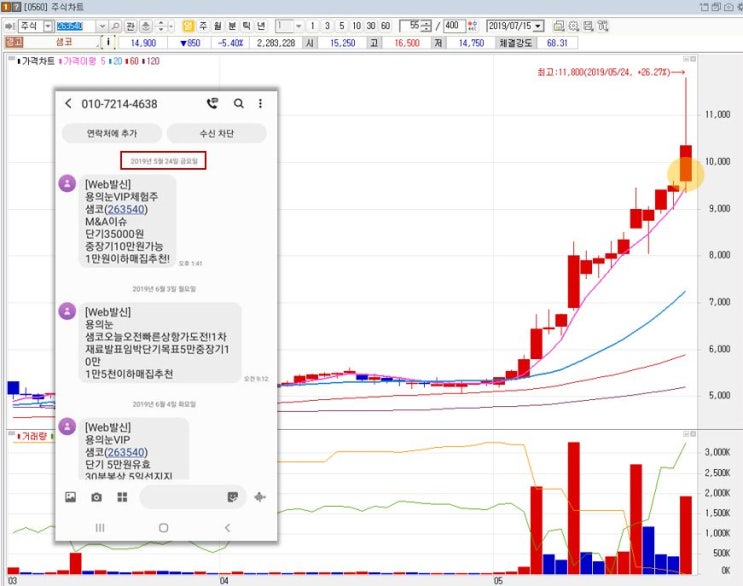The width and height of the screenshot is (743, 586).
Task: Click the voice waveform icon beside message input
Action: coord(260,497)
